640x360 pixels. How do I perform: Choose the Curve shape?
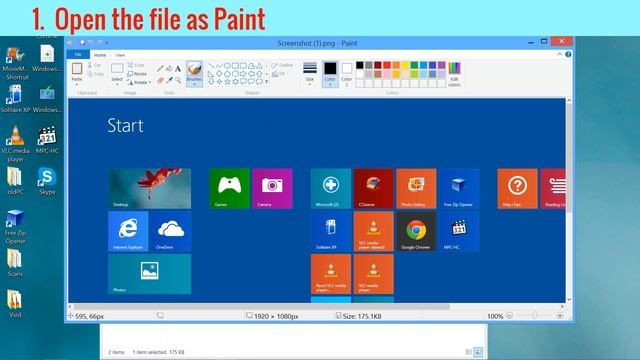219,66
